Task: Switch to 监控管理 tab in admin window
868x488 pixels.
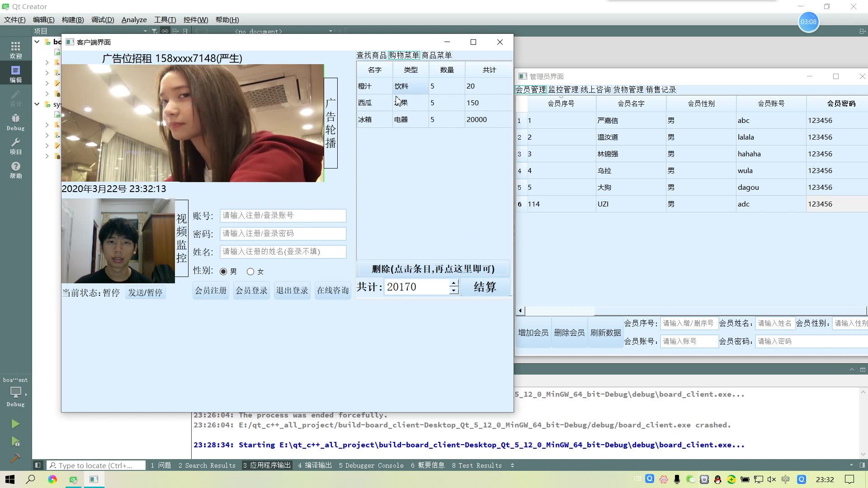Action: click(x=563, y=89)
